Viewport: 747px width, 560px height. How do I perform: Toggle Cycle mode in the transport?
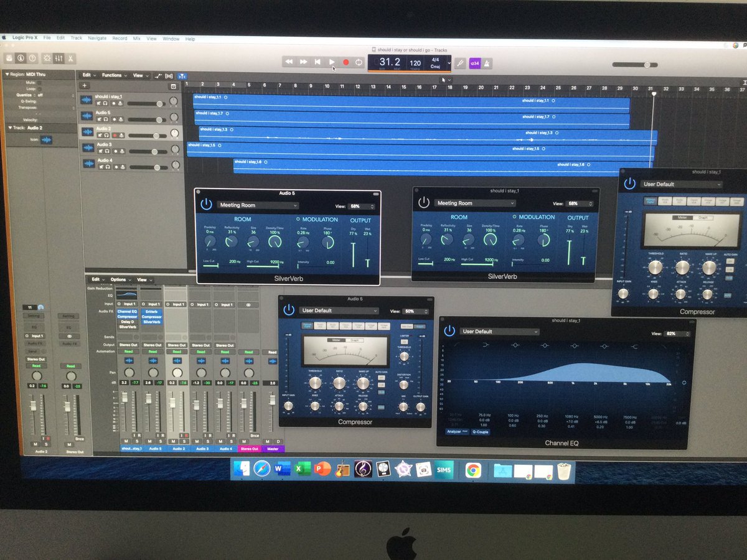(x=359, y=62)
